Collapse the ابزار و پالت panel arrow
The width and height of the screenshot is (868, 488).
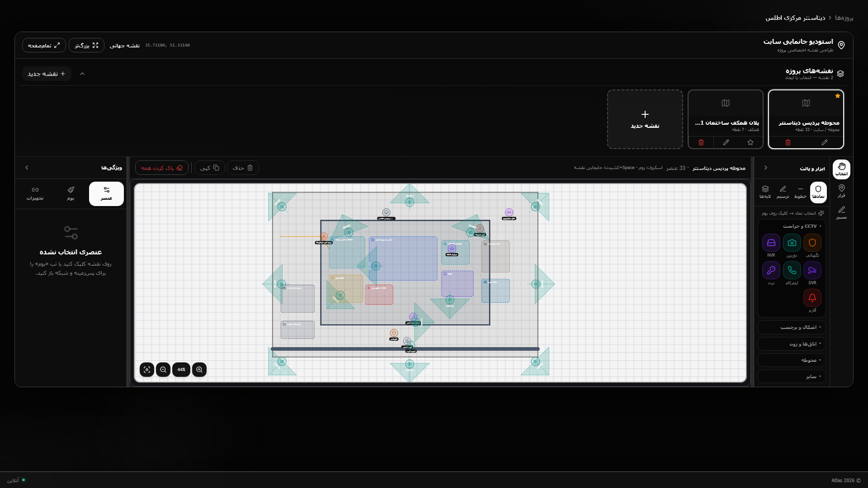point(766,168)
